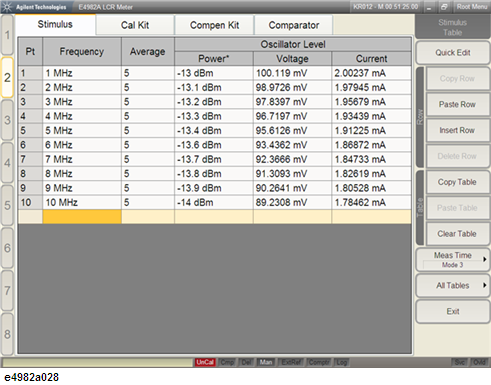
Task: Click the Agilent Technologies logo icon
Action: [7, 7]
